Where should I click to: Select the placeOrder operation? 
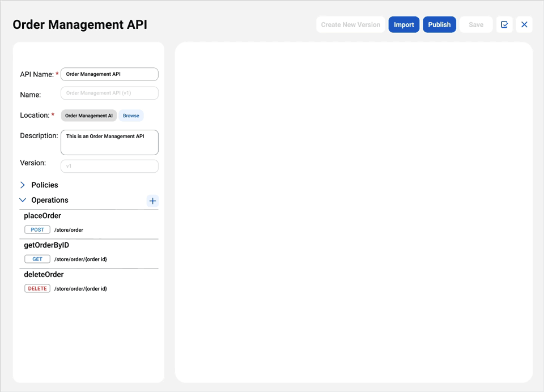tap(42, 216)
